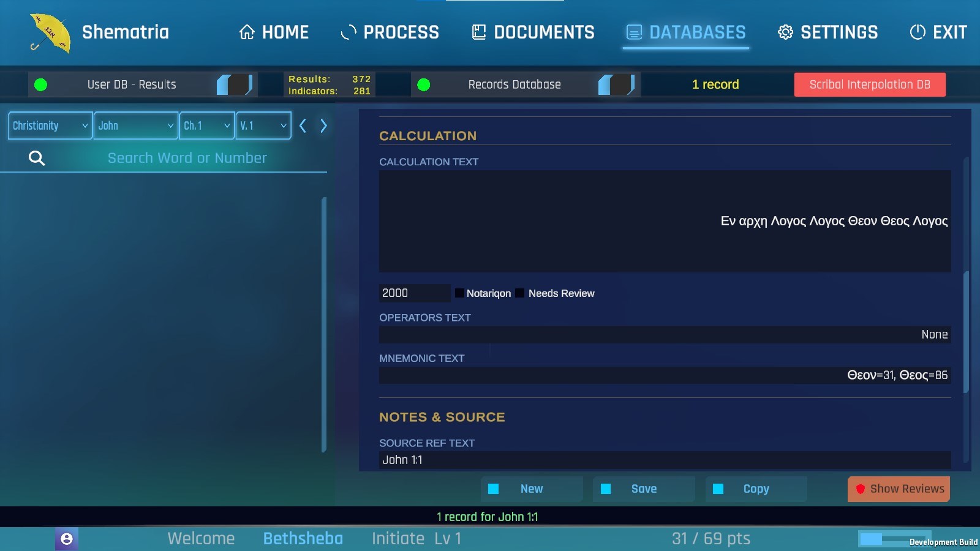This screenshot has height=551, width=980.
Task: Click the Indicators 281 counter
Action: [330, 91]
